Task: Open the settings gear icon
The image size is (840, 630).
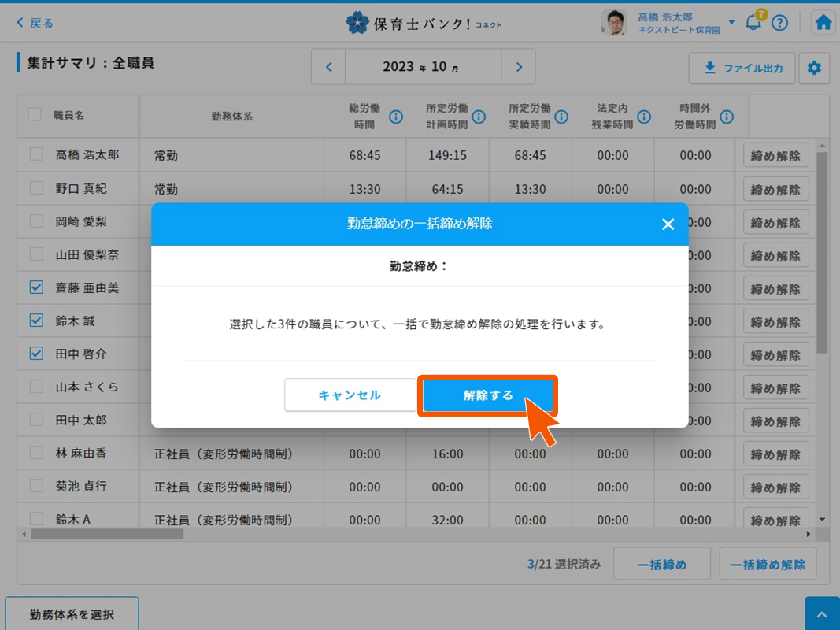Action: pyautogui.click(x=814, y=69)
